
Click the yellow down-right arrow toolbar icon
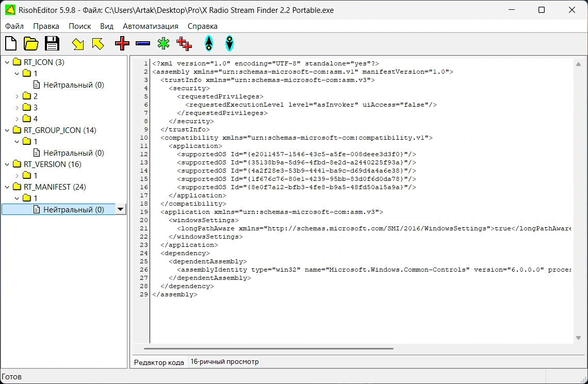coord(77,44)
